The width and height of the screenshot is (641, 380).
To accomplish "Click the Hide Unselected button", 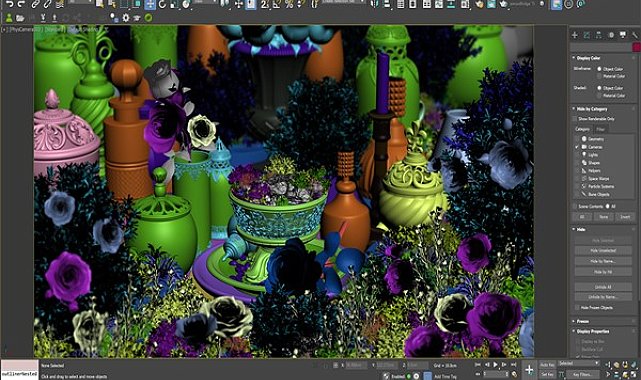I will [603, 250].
